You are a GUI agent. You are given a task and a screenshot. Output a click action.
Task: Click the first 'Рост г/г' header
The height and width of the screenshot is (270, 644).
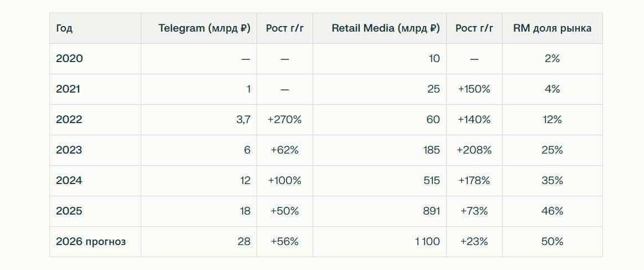point(285,28)
